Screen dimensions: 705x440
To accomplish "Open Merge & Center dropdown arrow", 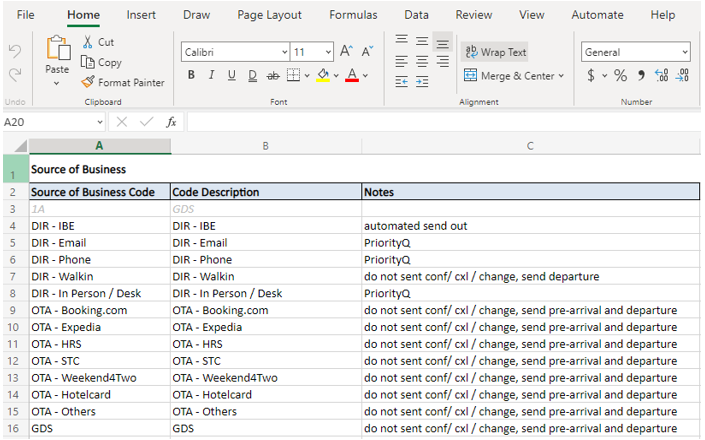I will 561,76.
